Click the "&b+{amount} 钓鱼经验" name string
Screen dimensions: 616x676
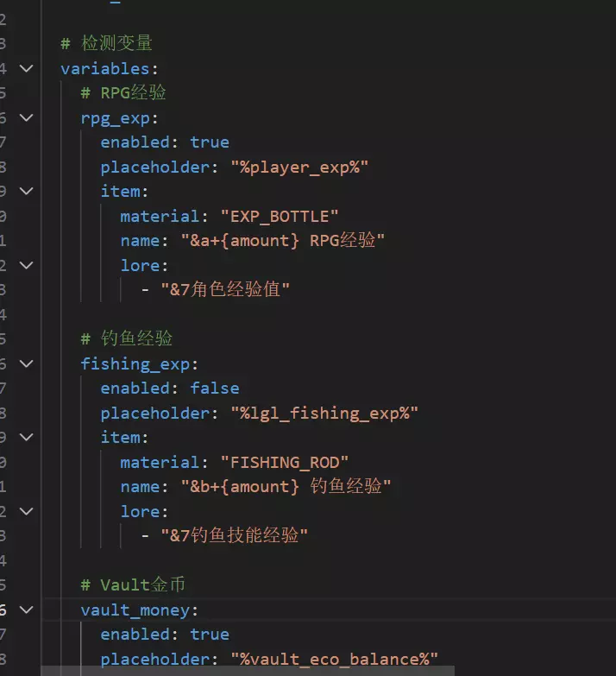pyautogui.click(x=286, y=487)
